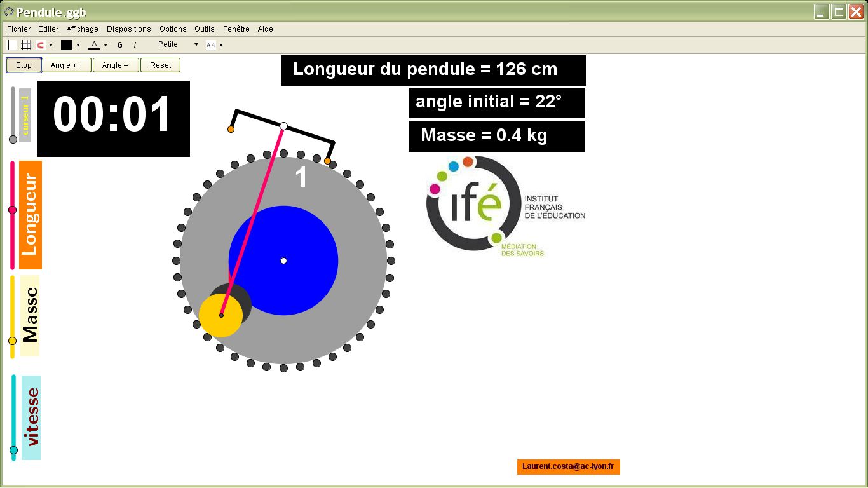This screenshot has width=868, height=488.
Task: Toggle bold with the G icon
Action: (120, 45)
